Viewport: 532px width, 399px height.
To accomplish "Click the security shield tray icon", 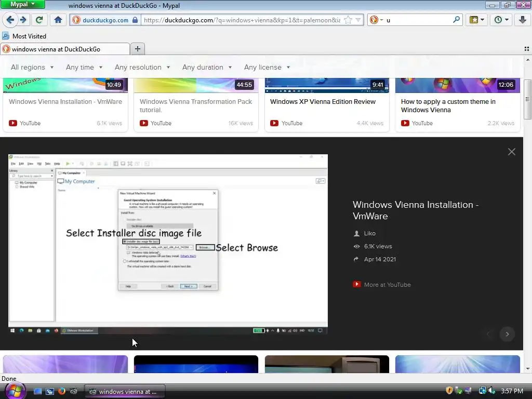I will 449,391.
